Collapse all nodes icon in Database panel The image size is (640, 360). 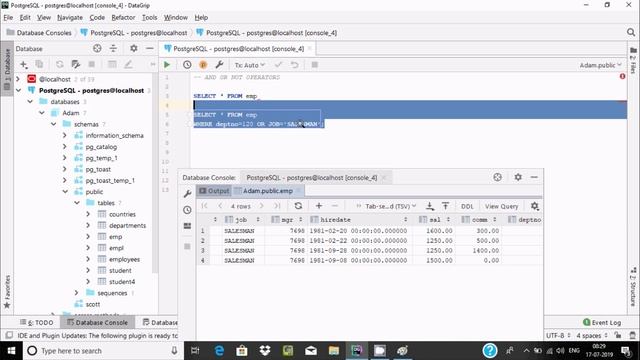pos(113,48)
